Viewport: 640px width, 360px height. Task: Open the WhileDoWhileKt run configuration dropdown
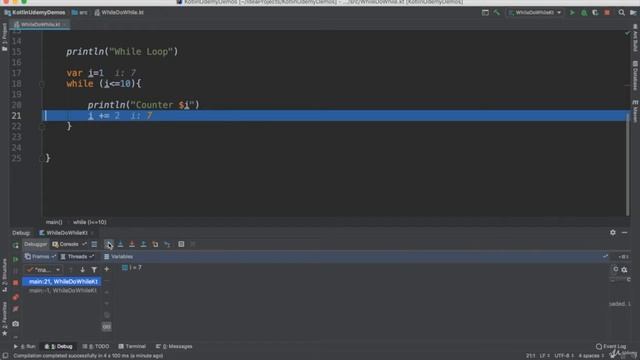coord(535,13)
